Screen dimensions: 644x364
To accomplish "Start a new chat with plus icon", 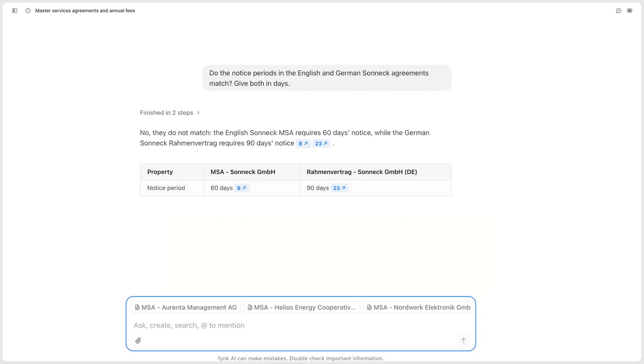I will (x=619, y=11).
